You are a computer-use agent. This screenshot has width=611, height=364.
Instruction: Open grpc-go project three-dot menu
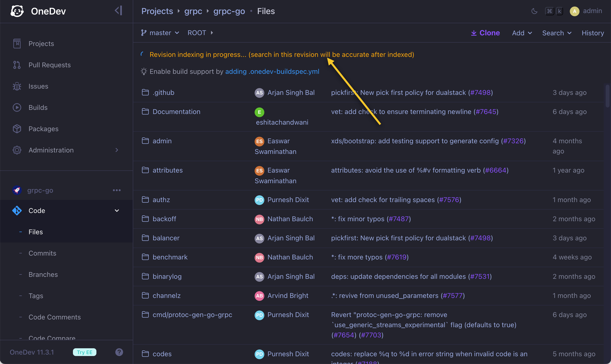(x=117, y=190)
